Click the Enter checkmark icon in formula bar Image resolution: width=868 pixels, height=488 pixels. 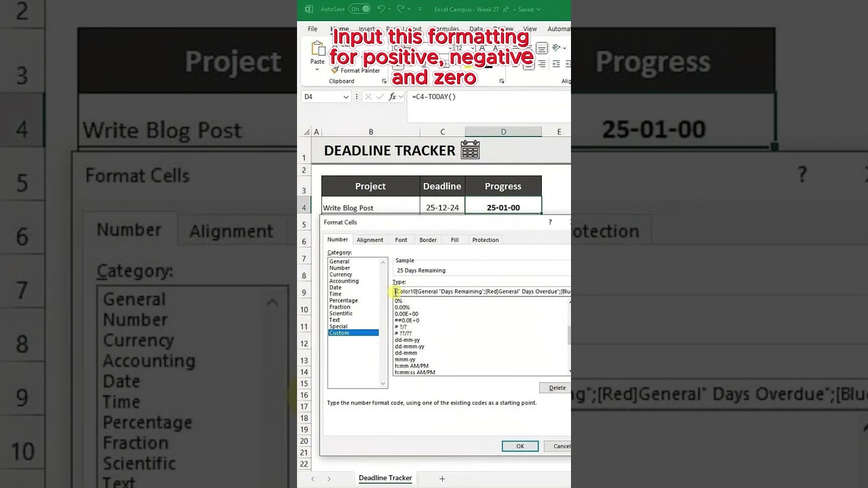(380, 97)
